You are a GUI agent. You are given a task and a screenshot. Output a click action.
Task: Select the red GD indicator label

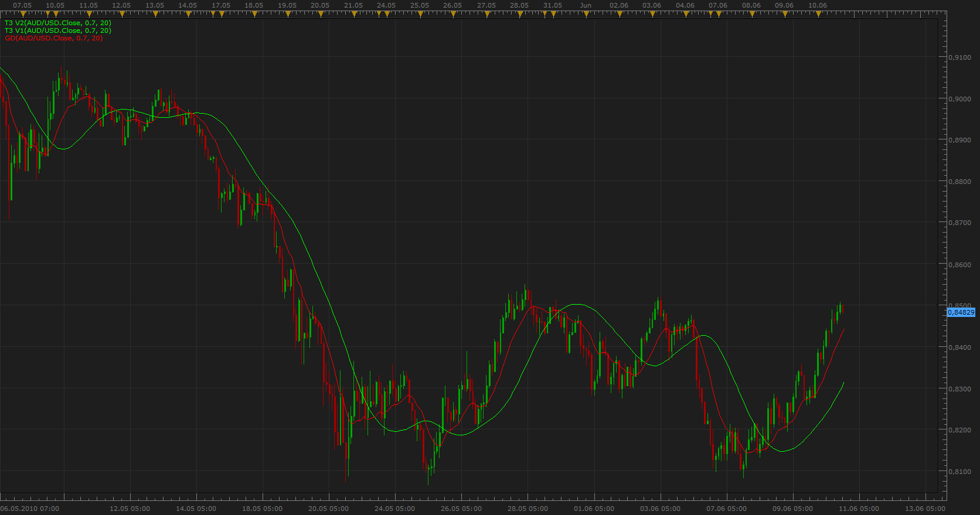pos(54,38)
